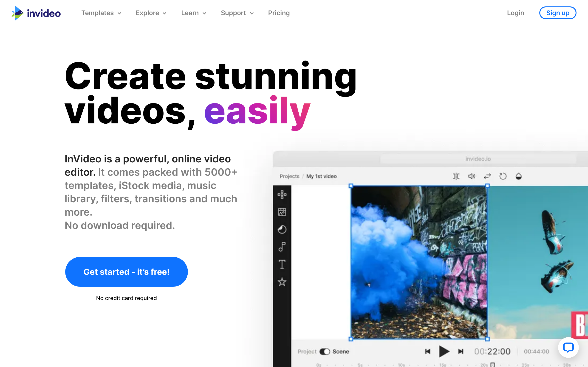Go to the Pricing page

point(279,13)
